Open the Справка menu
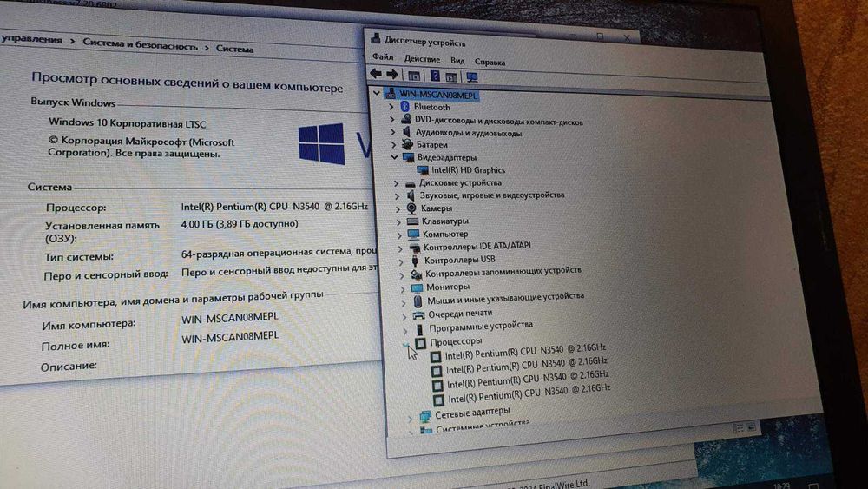The width and height of the screenshot is (868, 489). [x=490, y=62]
